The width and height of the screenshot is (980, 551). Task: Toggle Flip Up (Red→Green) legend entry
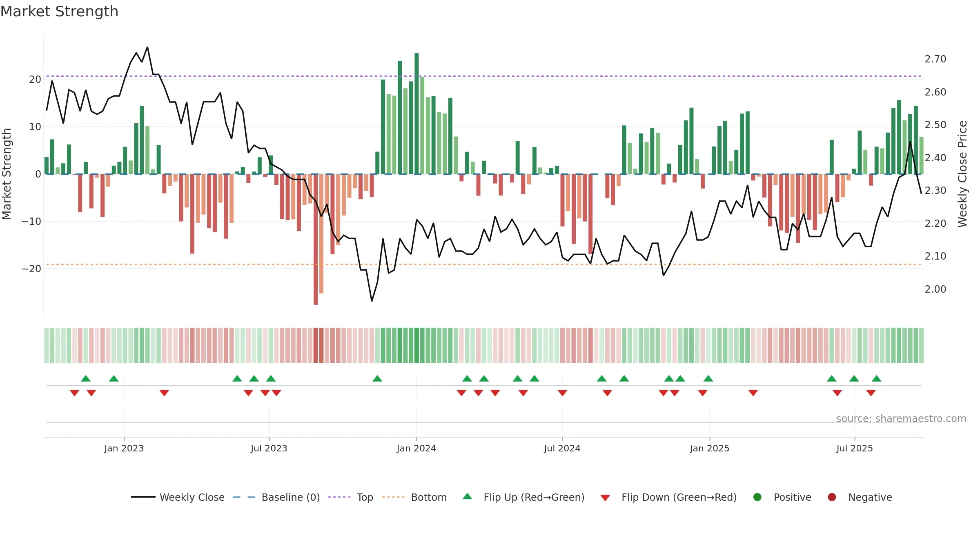[523, 497]
